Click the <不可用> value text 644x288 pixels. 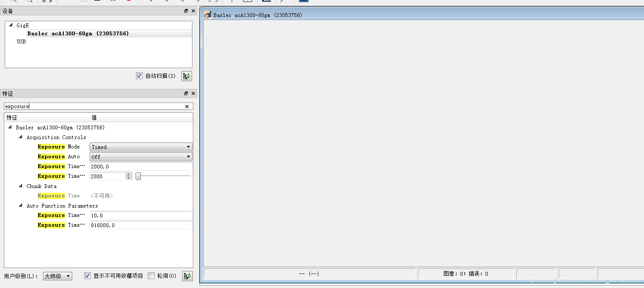[x=102, y=196]
